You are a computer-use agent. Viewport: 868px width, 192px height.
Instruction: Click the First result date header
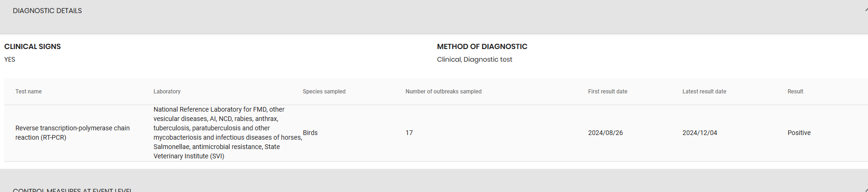point(607,92)
